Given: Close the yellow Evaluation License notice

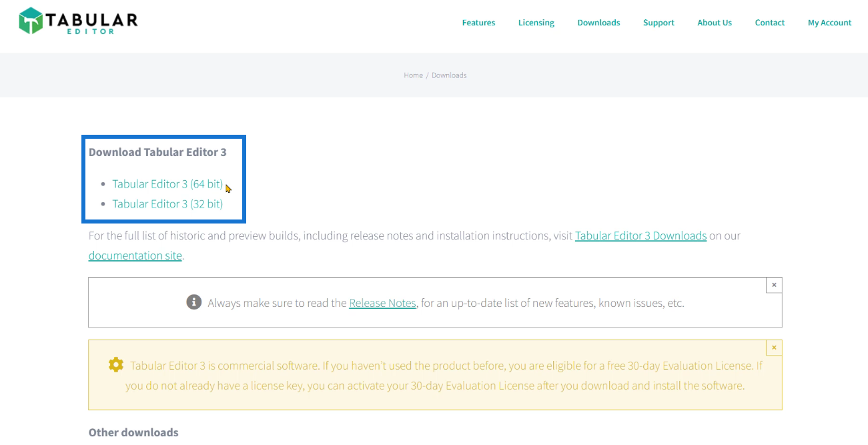Looking at the screenshot, I should click(x=774, y=348).
